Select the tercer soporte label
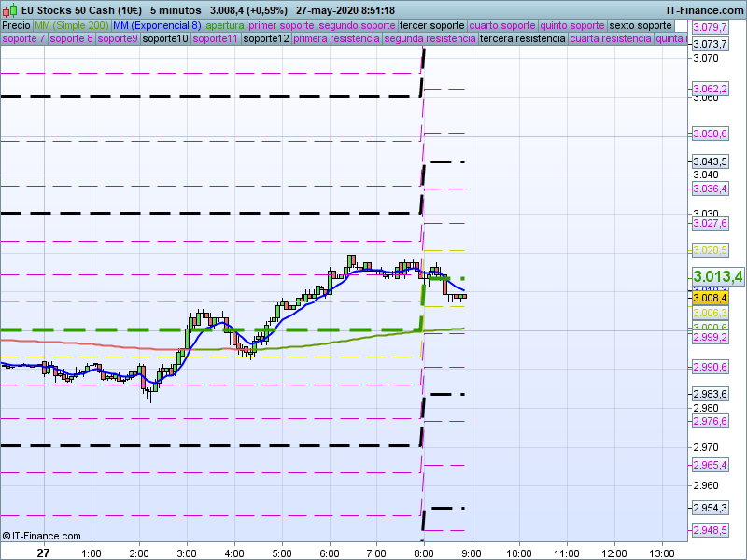The image size is (747, 560). click(x=431, y=25)
